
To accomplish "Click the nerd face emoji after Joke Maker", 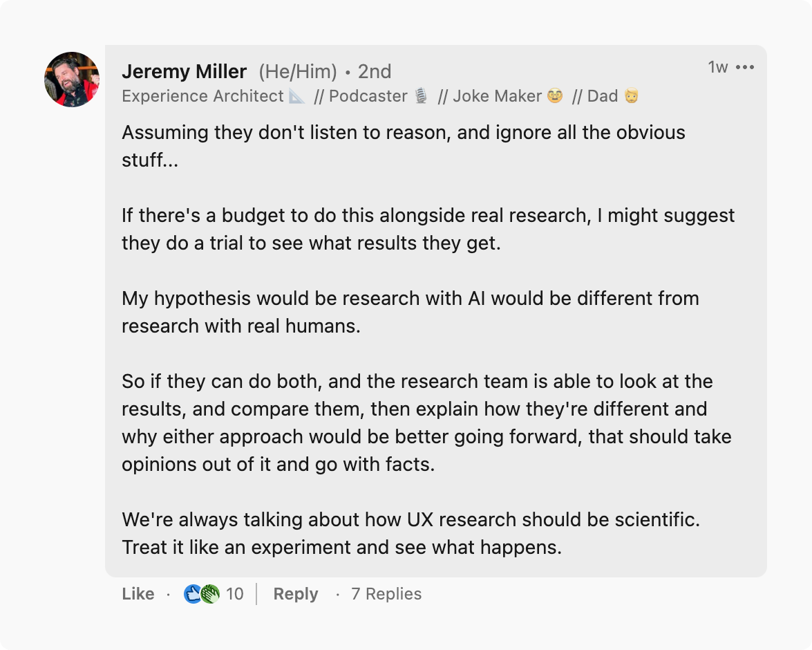I will 555,96.
